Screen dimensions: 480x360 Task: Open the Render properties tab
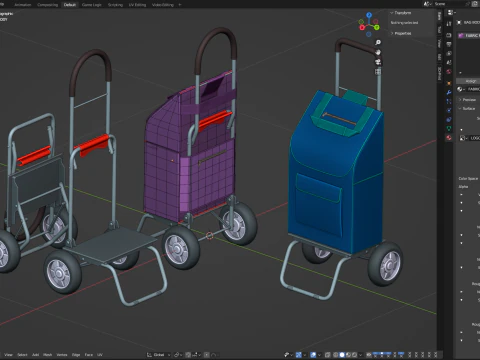coord(449,35)
